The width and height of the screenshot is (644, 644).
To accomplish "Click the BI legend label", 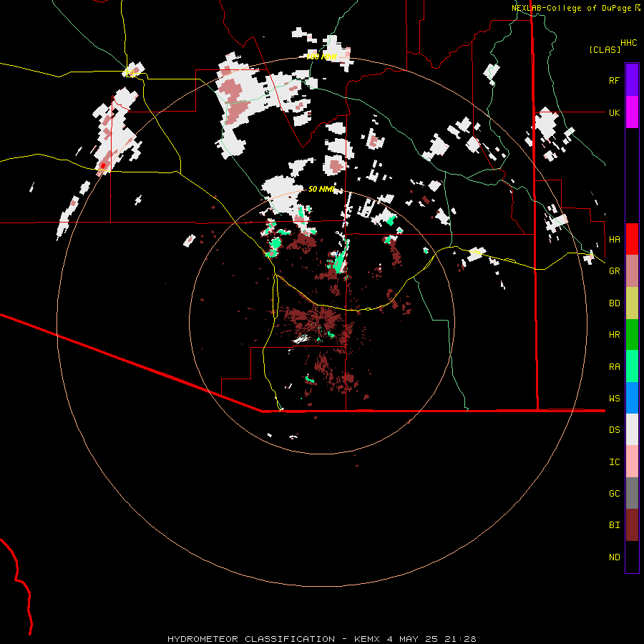I will [x=614, y=525].
